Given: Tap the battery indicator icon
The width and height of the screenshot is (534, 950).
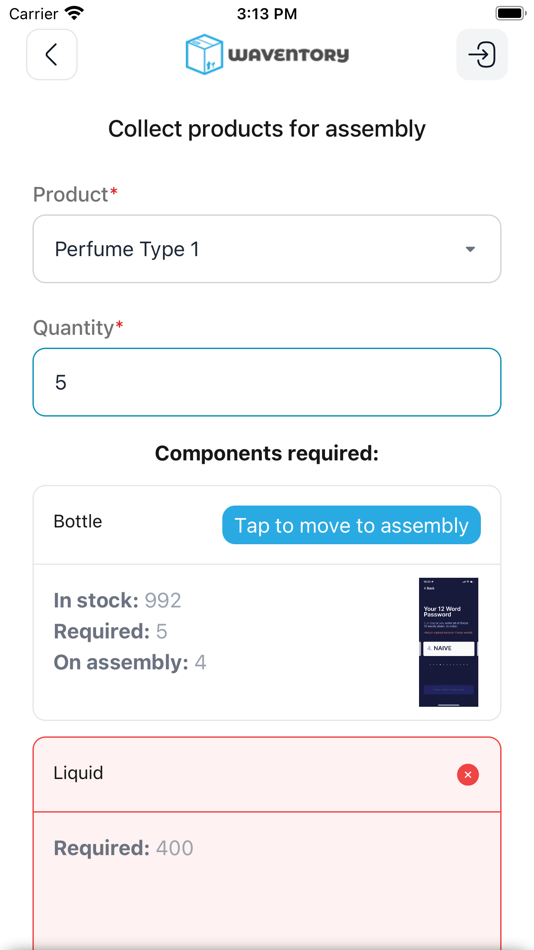Looking at the screenshot, I should tap(510, 13).
